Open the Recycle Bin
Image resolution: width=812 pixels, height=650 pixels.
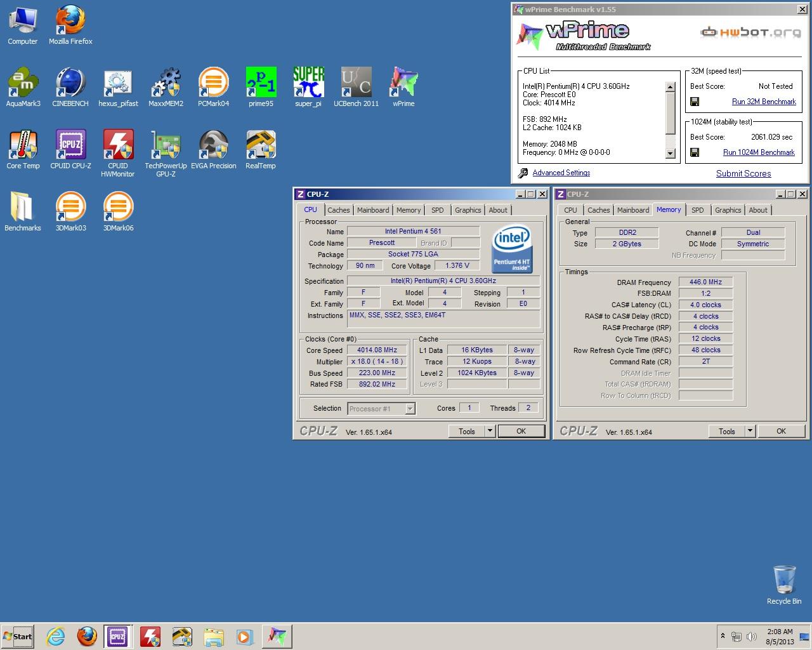click(x=784, y=585)
